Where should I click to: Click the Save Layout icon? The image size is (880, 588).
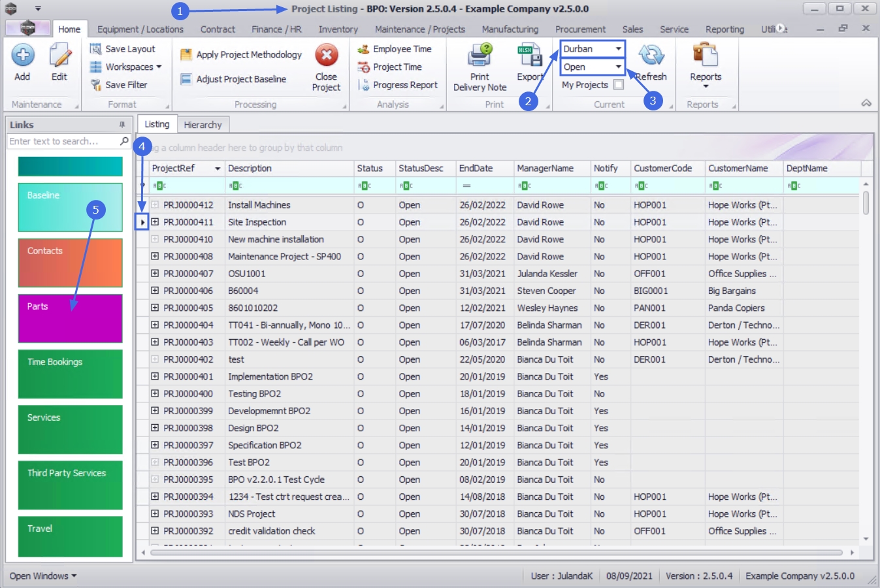[95, 49]
